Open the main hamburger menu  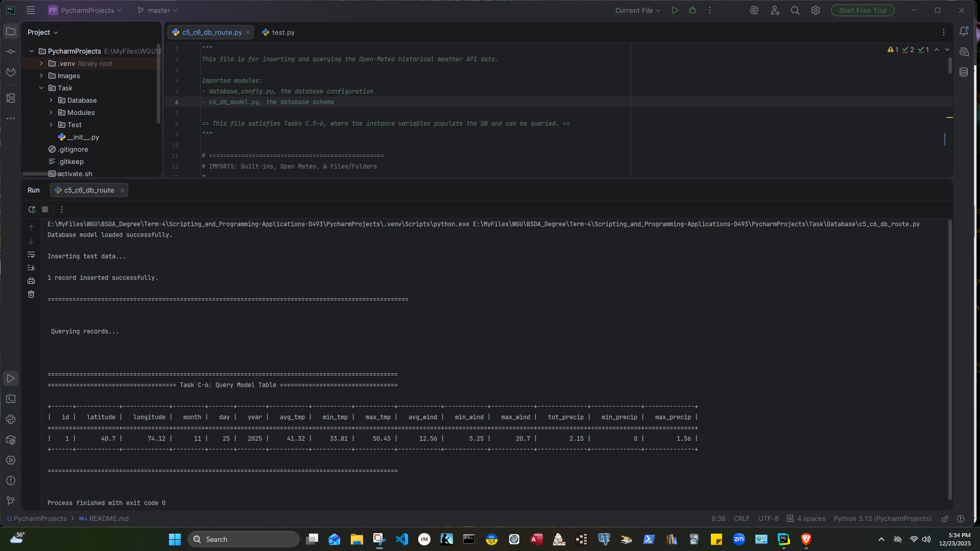point(31,10)
